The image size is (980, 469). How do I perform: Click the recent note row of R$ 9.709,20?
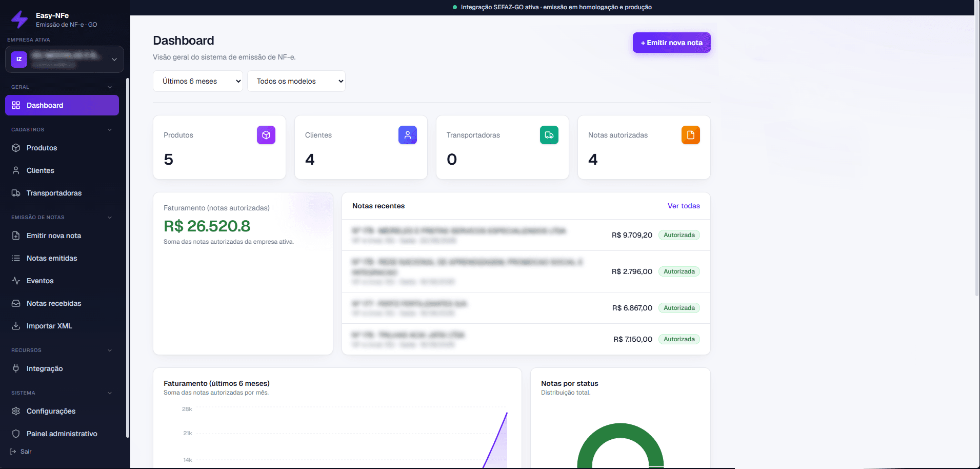tap(526, 235)
